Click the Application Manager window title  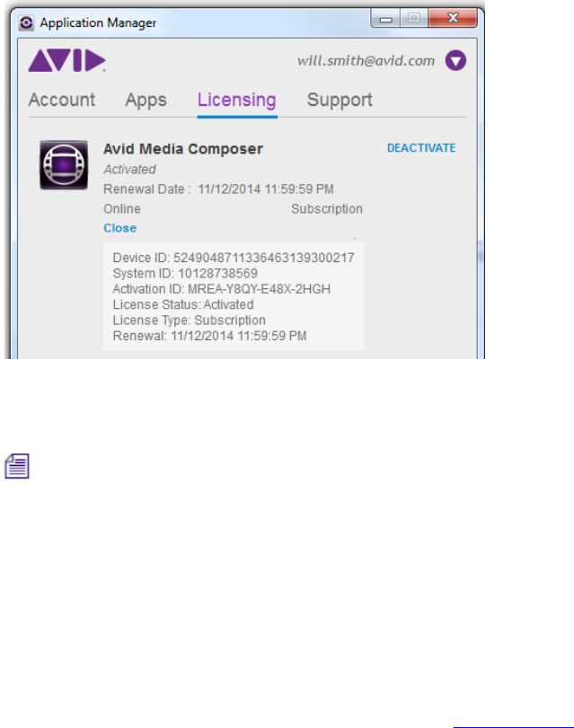(x=98, y=22)
